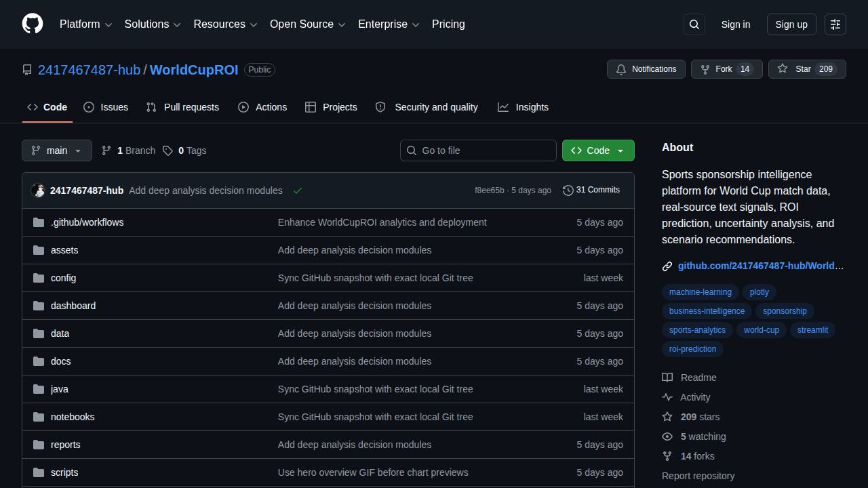
Task: Select the Code tab
Action: pos(47,107)
